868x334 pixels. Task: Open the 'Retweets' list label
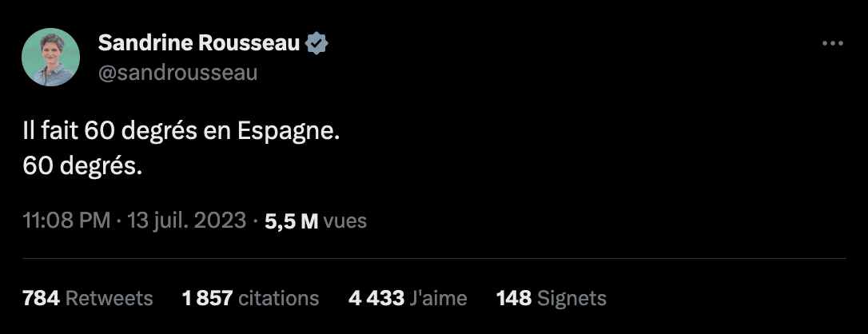[x=109, y=298]
